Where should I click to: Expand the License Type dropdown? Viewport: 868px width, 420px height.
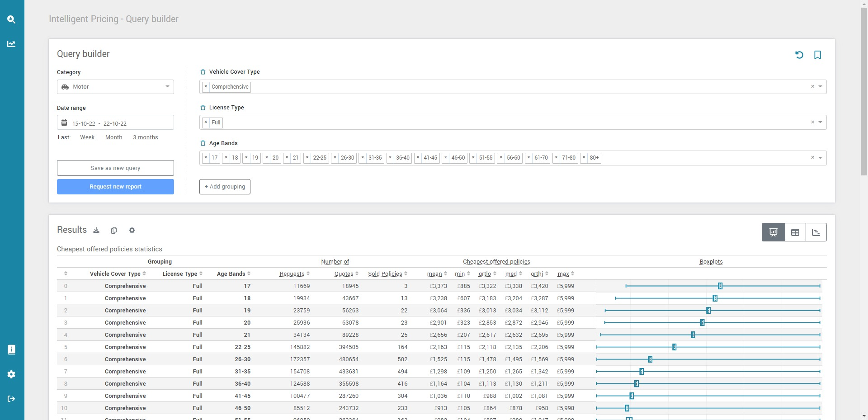pos(821,122)
